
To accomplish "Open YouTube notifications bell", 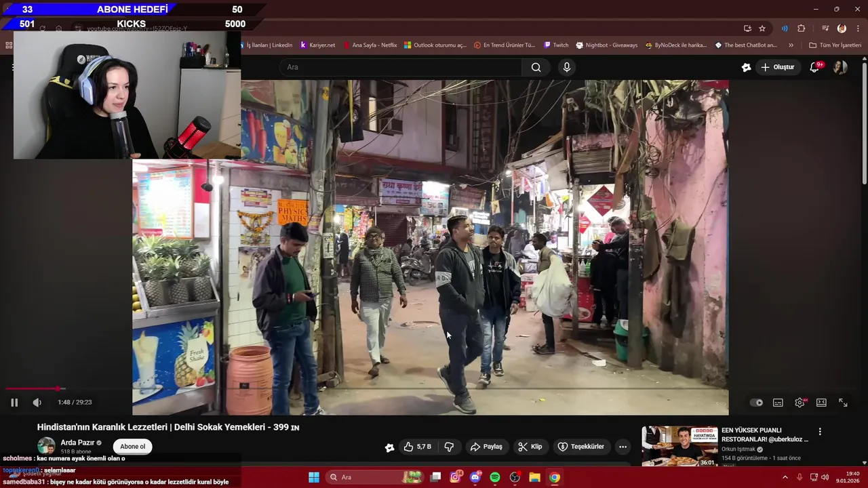I will click(x=815, y=67).
